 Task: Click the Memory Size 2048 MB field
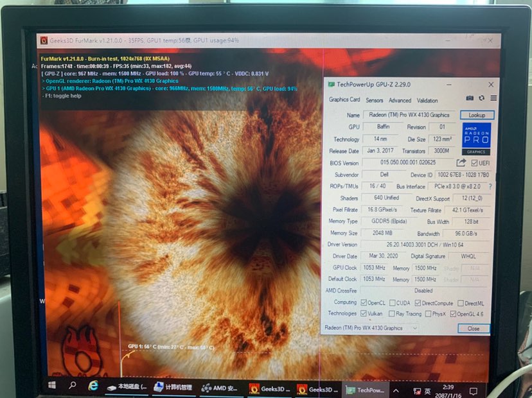pos(382,233)
